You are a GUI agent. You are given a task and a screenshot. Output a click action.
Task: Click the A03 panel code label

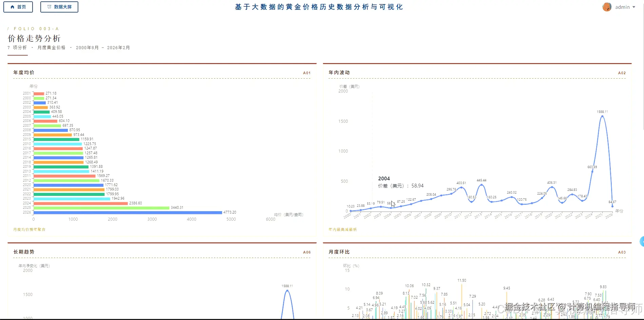point(622,252)
